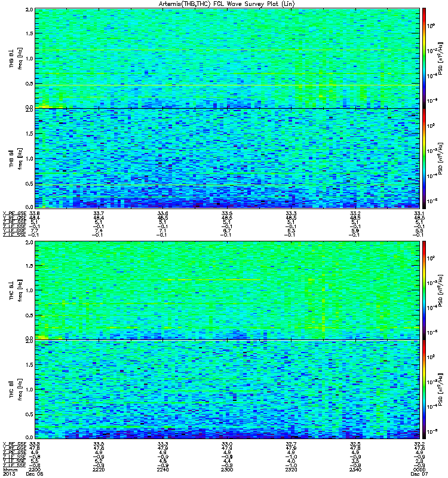The height and width of the screenshot is (478, 448).
Task: Click the '2200' time label on bottom axis
Action: pyautogui.click(x=35, y=470)
